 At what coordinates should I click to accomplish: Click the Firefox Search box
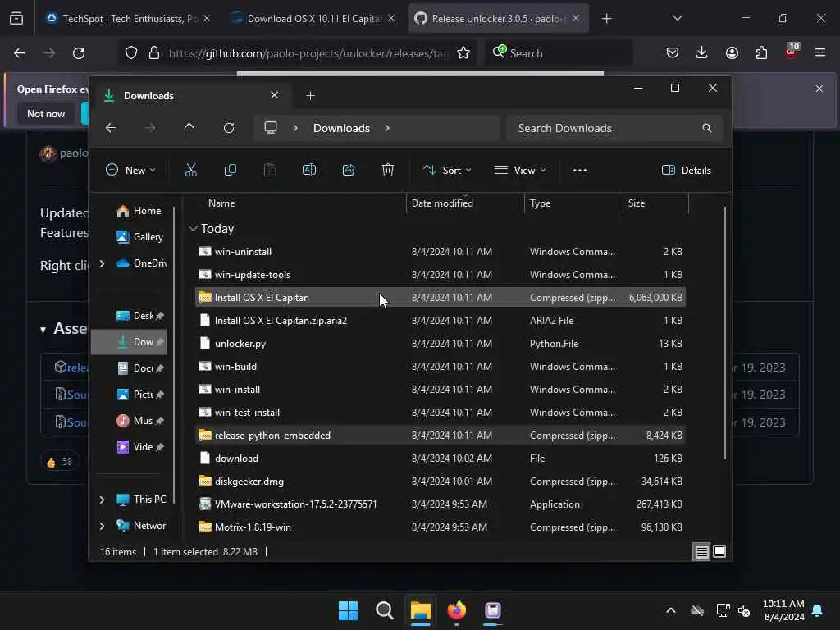(558, 53)
